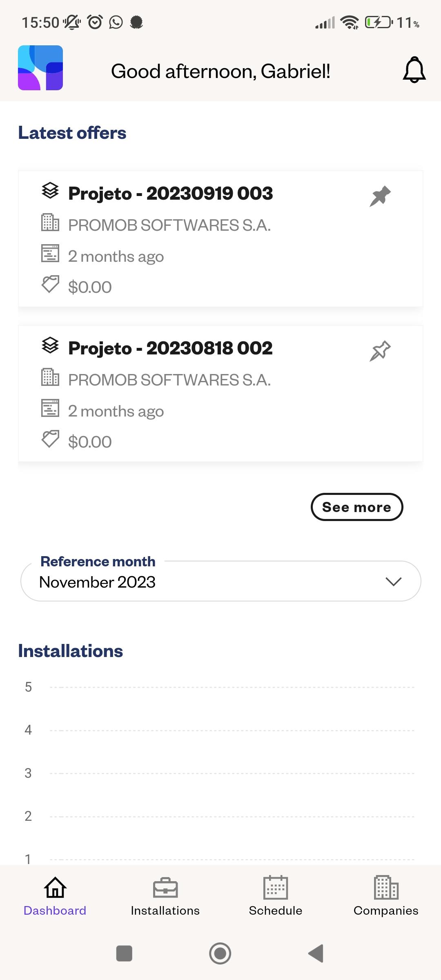Tap company building icon in first offer
The image size is (441, 980).
point(50,222)
